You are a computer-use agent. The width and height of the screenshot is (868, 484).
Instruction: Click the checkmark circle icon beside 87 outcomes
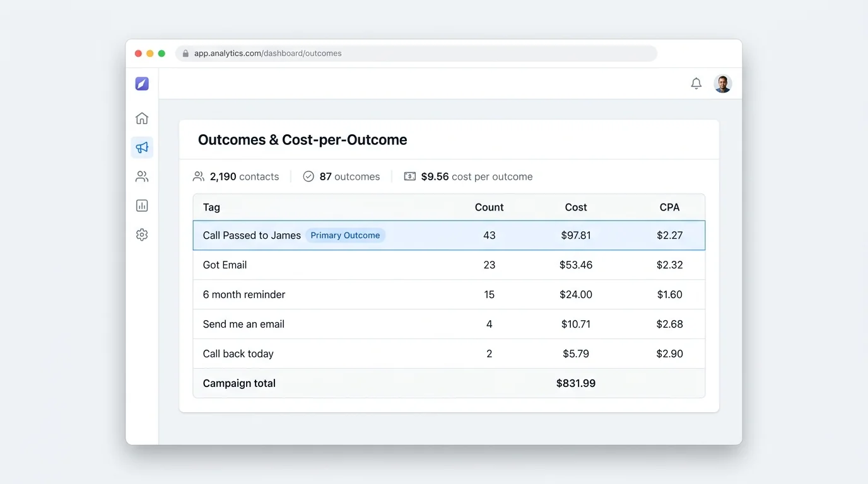(308, 176)
